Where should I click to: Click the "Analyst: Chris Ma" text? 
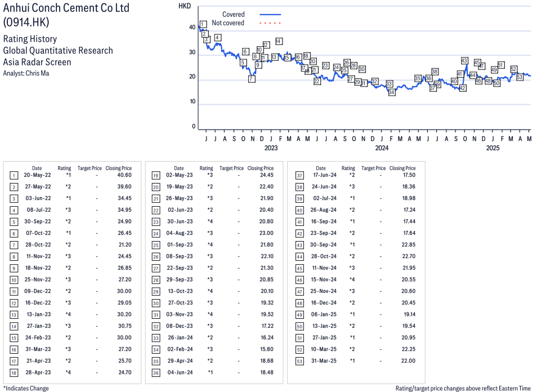[x=26, y=73]
